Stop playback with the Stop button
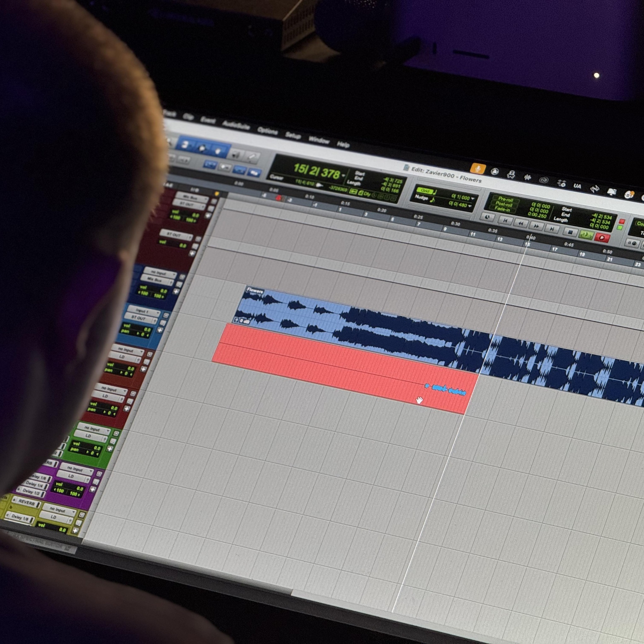The height and width of the screenshot is (644, 644). point(570,232)
